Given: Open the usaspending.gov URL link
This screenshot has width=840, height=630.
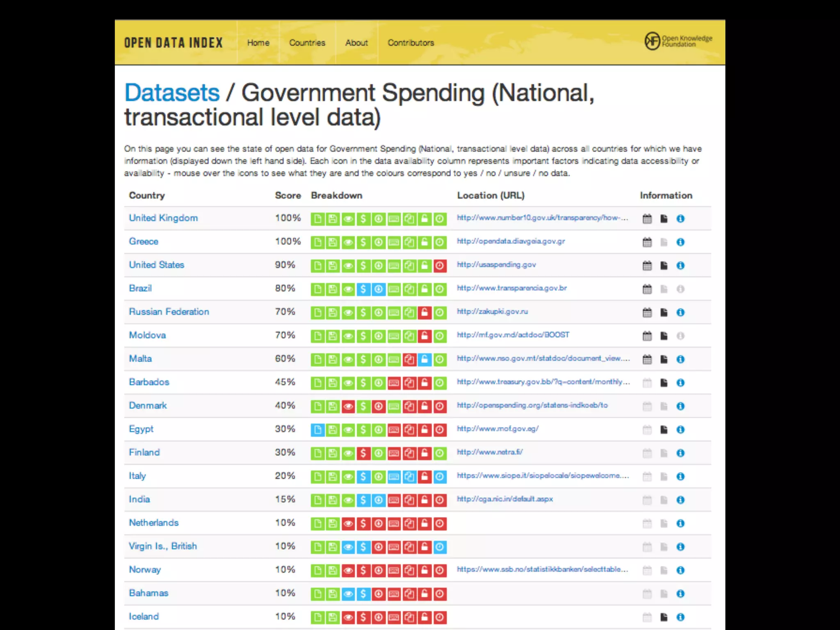Looking at the screenshot, I should click(x=496, y=265).
